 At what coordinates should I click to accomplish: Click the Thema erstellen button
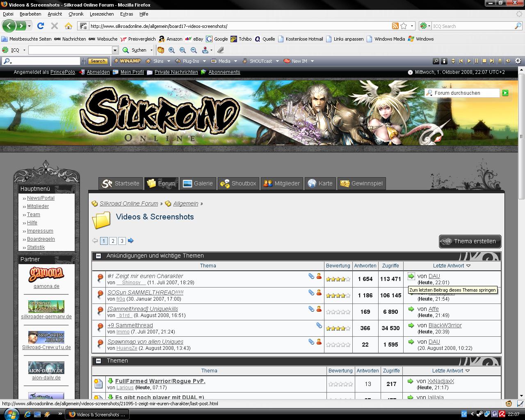click(x=470, y=241)
